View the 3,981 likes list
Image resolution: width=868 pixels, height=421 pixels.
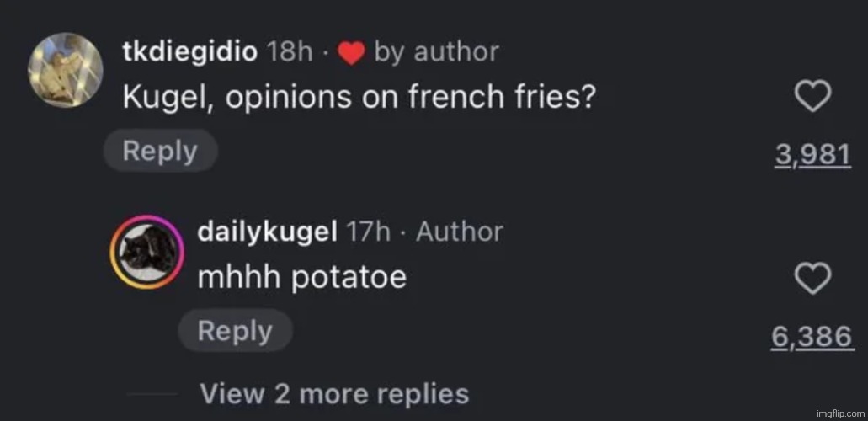813,156
